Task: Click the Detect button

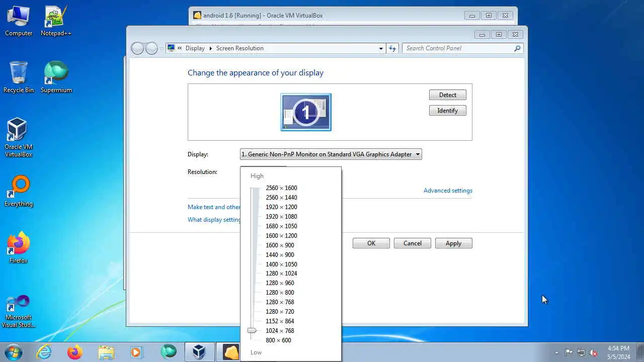Action: coord(448,95)
